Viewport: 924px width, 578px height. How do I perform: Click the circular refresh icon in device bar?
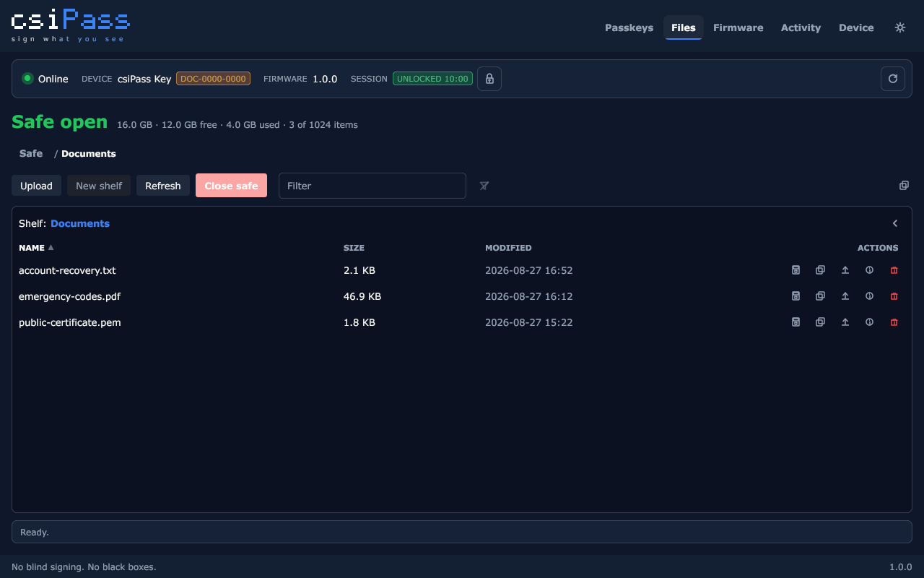coord(892,79)
